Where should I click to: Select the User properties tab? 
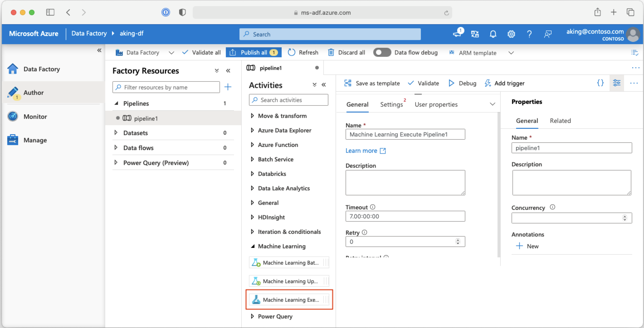tap(436, 104)
